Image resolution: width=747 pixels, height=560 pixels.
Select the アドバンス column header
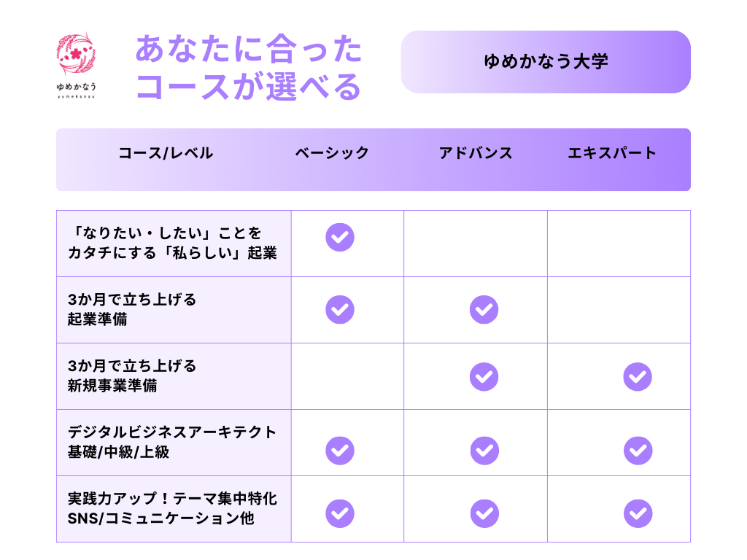pos(476,153)
